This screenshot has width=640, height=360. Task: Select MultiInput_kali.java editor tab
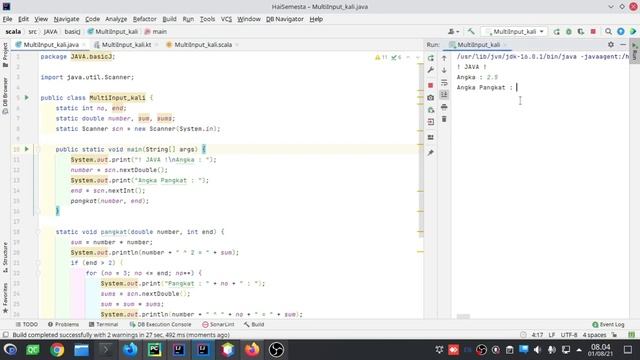click(x=51, y=44)
